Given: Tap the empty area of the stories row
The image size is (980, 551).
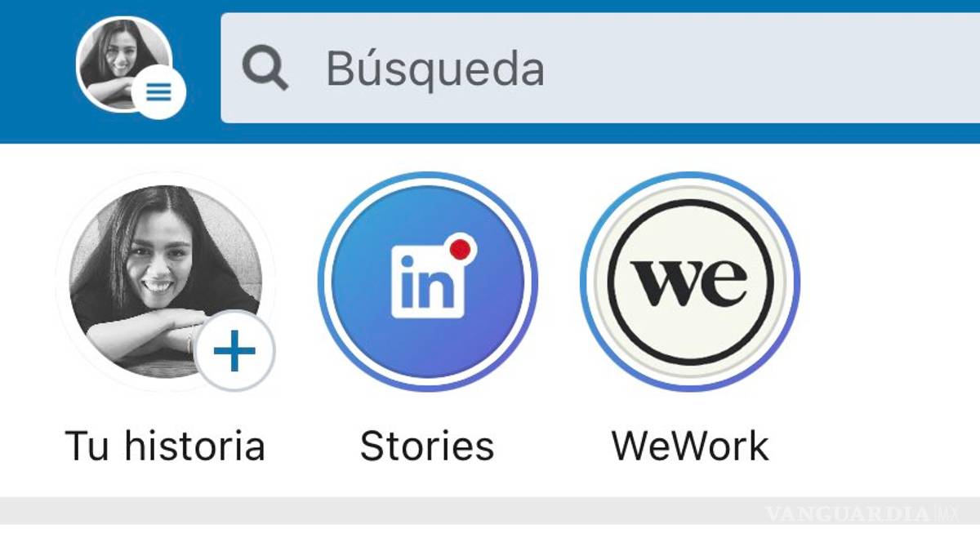Looking at the screenshot, I should (890, 318).
